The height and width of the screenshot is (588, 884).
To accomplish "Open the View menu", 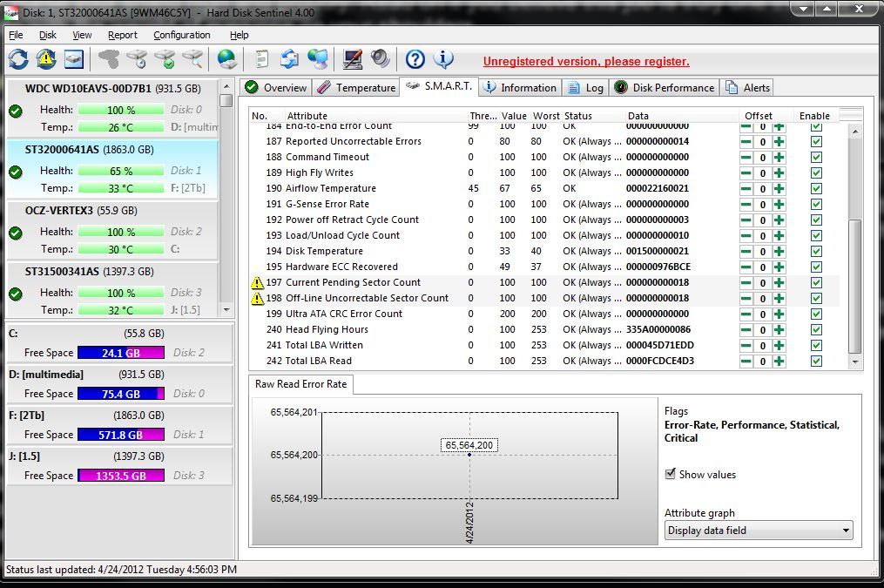I will click(x=82, y=35).
